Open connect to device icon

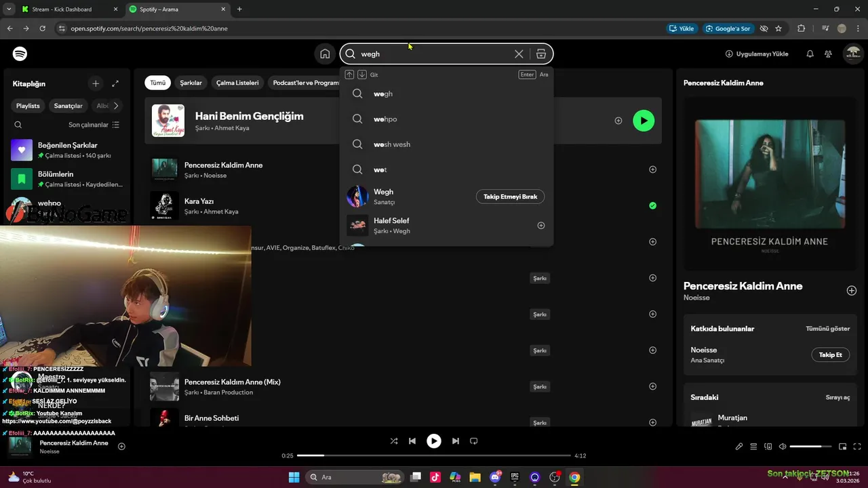click(768, 447)
